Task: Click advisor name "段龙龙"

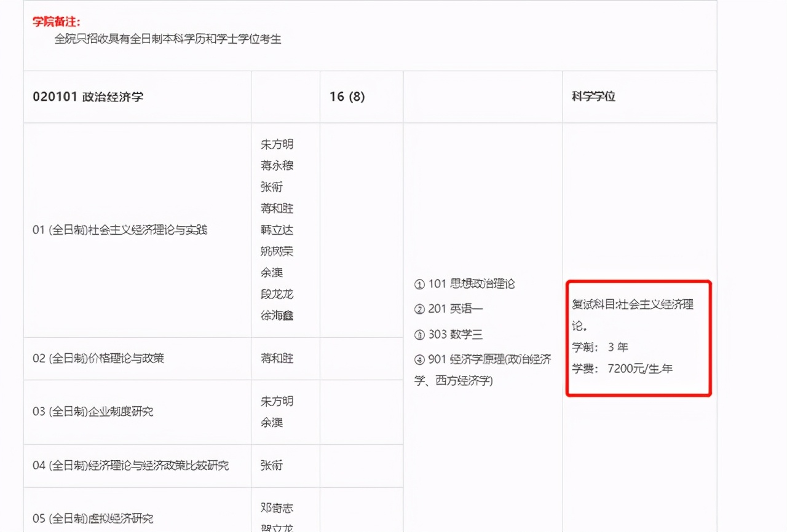Action: click(x=277, y=294)
